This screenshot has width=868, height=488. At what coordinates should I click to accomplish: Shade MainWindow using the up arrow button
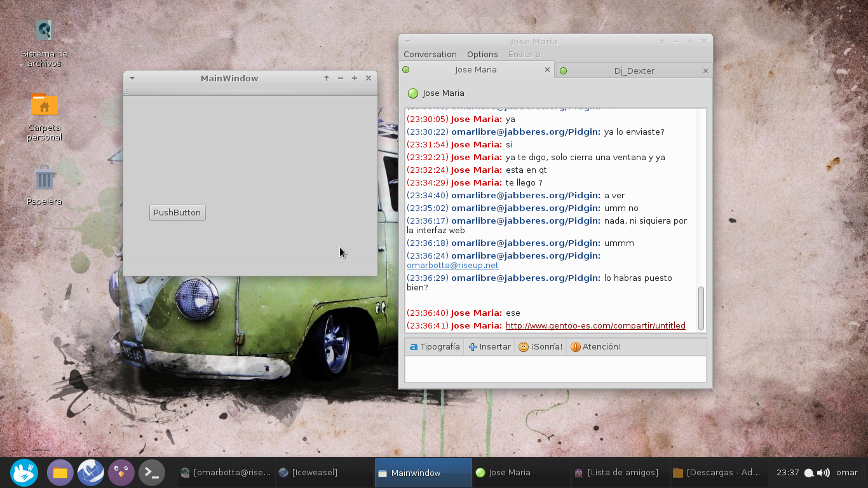327,78
